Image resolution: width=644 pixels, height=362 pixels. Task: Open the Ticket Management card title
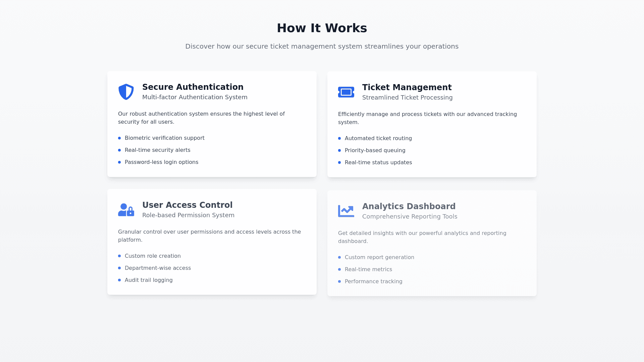[407, 87]
